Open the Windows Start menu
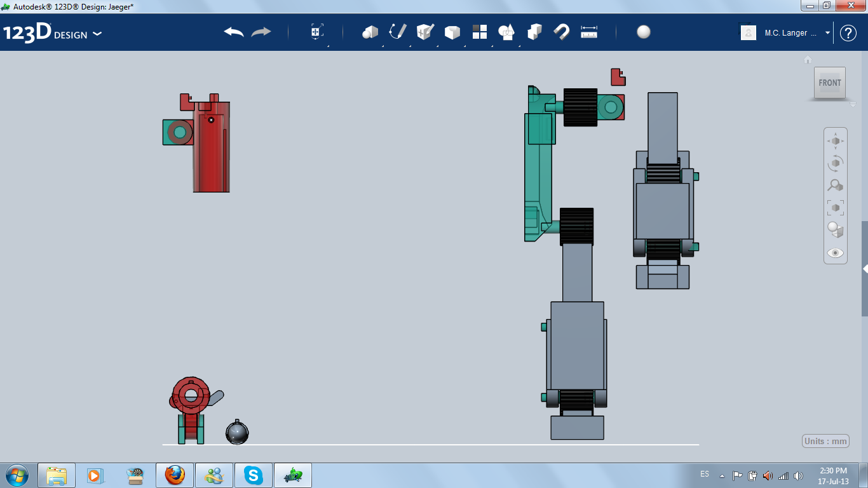868x488 pixels. click(16, 475)
